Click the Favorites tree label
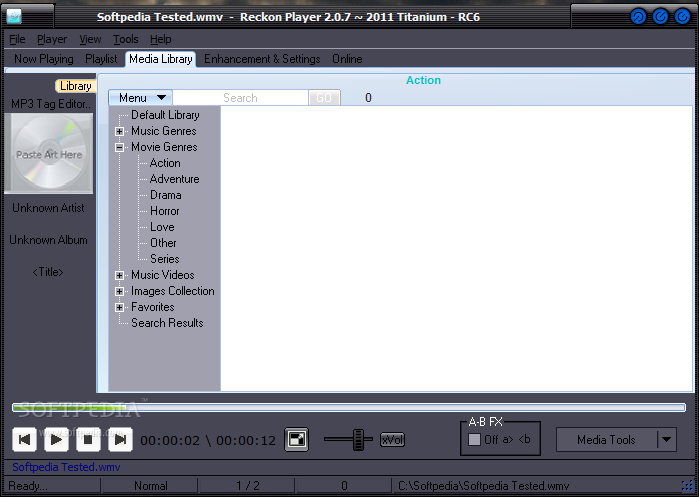The width and height of the screenshot is (699, 497). (x=152, y=307)
